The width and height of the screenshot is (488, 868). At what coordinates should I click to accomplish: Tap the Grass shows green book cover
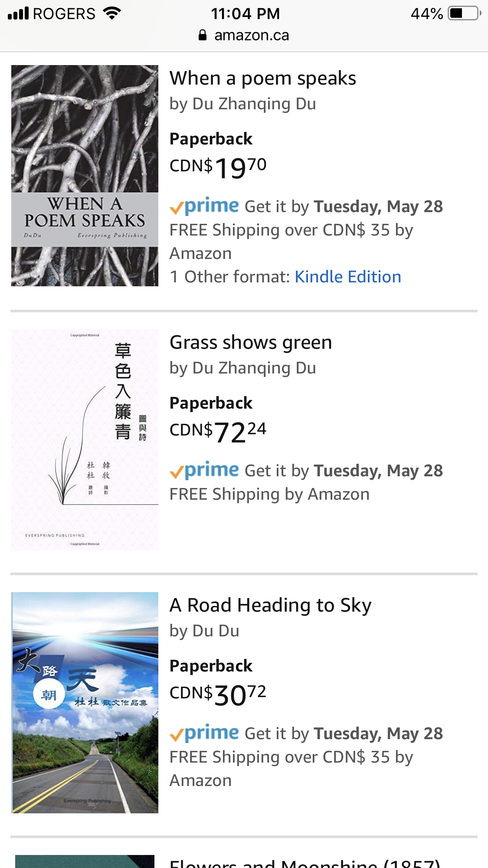point(85,440)
